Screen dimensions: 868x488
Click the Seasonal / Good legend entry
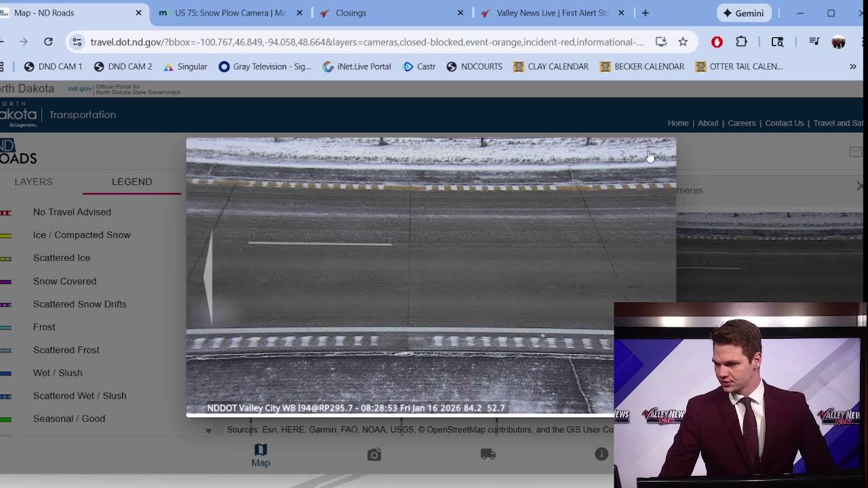pos(69,419)
